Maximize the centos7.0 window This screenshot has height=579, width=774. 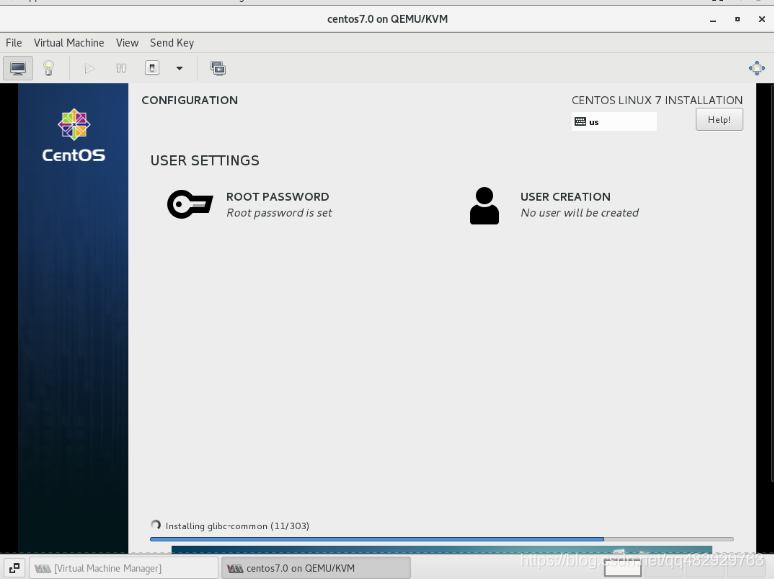tap(737, 19)
